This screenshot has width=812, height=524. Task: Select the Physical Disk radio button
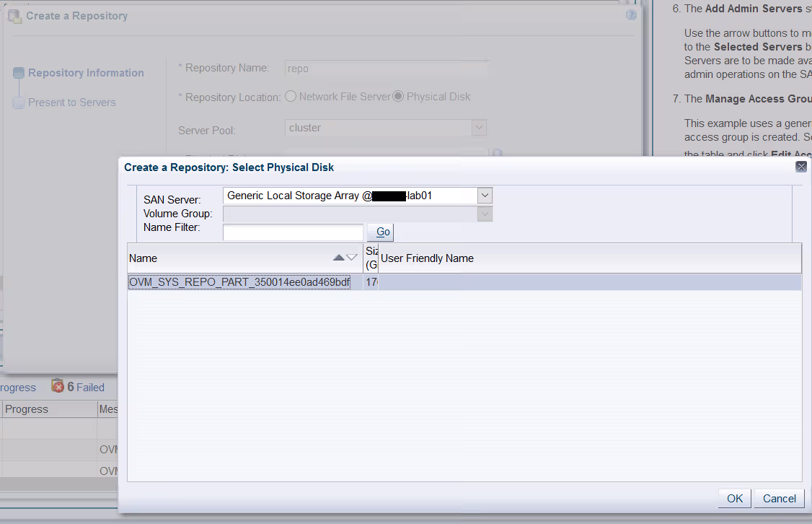pos(398,97)
